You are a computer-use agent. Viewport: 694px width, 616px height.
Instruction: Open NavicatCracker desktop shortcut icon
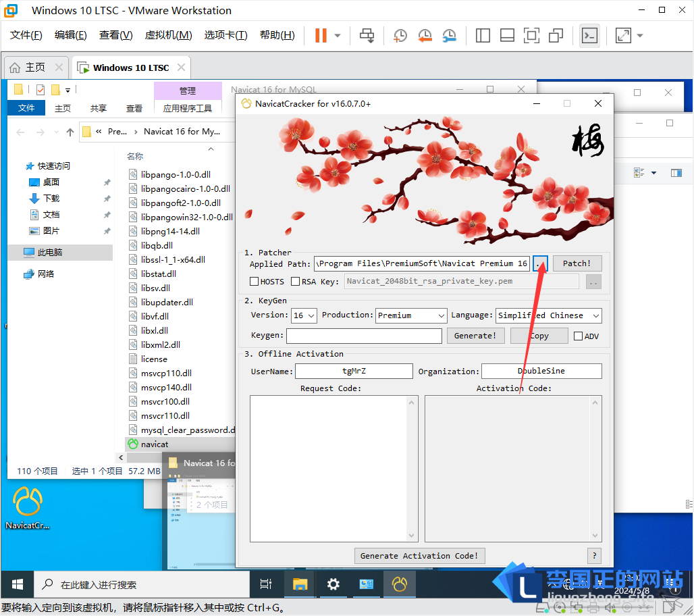tap(28, 507)
